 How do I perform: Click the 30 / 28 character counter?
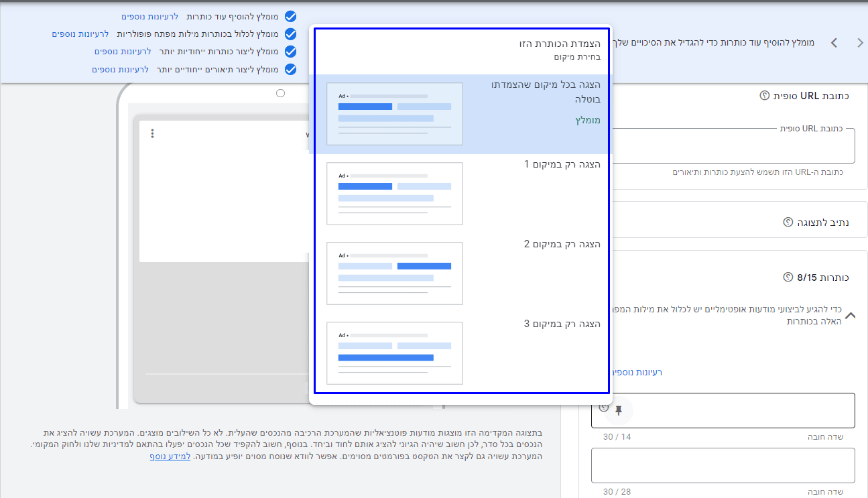pyautogui.click(x=617, y=492)
